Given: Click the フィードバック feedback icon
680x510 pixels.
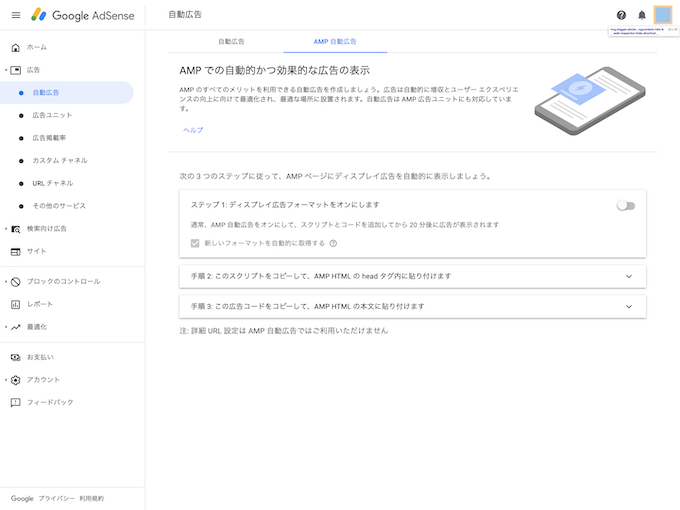Looking at the screenshot, I should click(x=15, y=402).
